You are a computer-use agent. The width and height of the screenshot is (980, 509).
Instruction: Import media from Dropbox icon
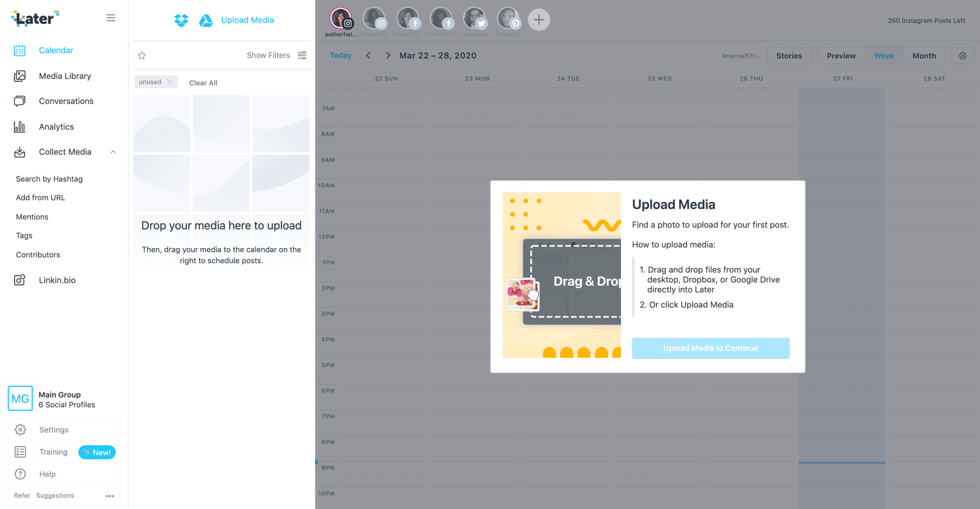(182, 20)
